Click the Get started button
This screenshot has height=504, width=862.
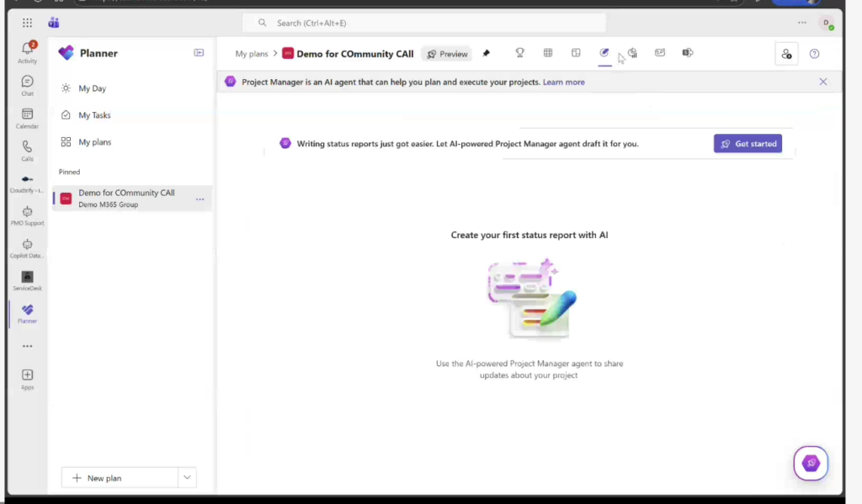pos(748,143)
